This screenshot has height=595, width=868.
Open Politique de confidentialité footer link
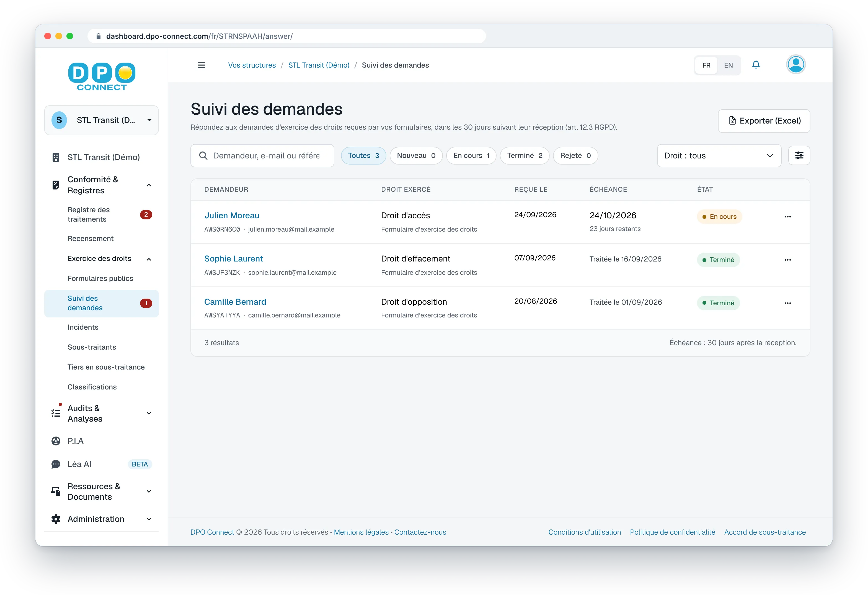click(672, 532)
